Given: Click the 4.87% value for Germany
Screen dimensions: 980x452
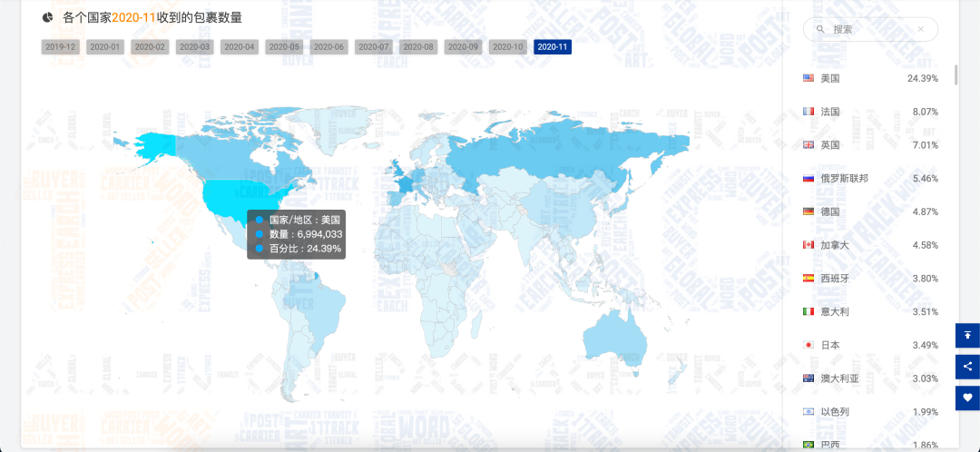Looking at the screenshot, I should (925, 211).
